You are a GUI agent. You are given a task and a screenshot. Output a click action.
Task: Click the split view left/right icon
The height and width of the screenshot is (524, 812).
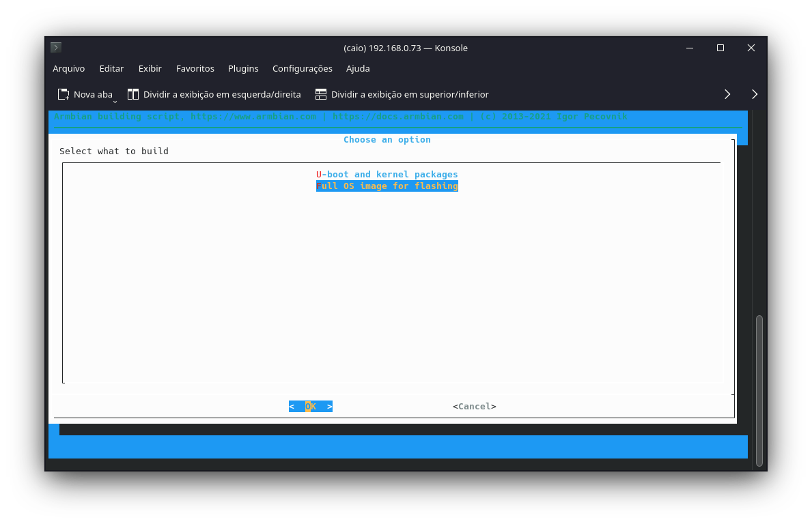point(133,94)
